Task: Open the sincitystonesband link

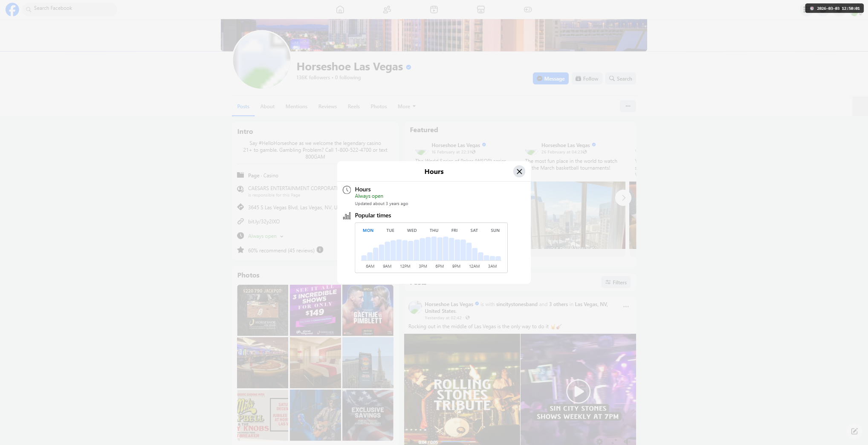Action: (517, 304)
